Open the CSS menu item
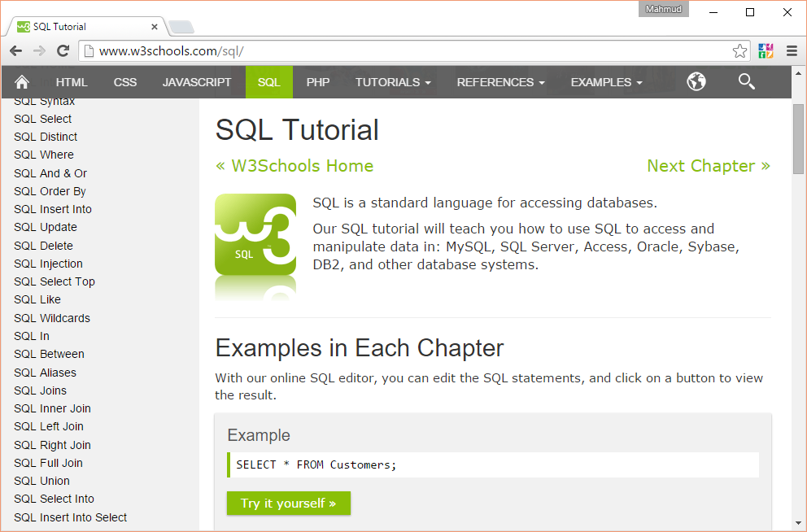The image size is (807, 532). click(125, 82)
